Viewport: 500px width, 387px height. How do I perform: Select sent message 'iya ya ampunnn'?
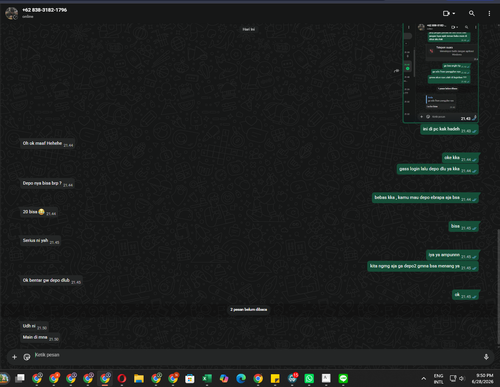point(453,255)
